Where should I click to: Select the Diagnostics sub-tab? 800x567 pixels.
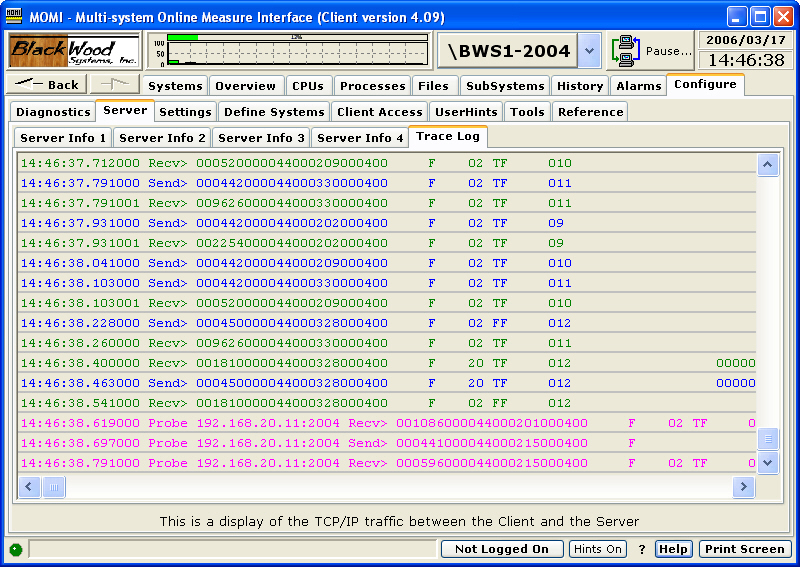[x=53, y=112]
